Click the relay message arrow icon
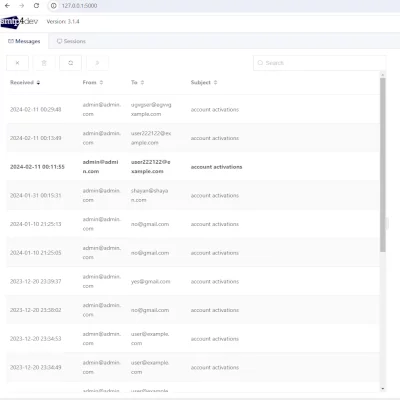400x400 pixels. (97, 63)
